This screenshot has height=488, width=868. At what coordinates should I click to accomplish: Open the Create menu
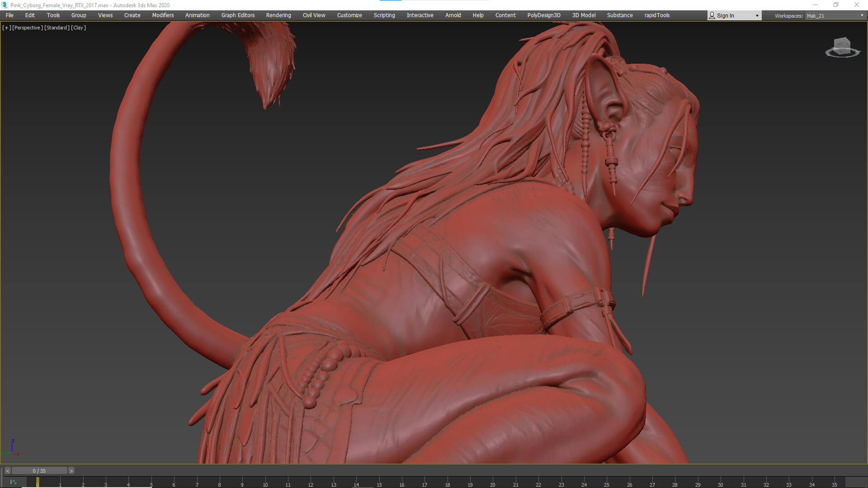point(132,15)
